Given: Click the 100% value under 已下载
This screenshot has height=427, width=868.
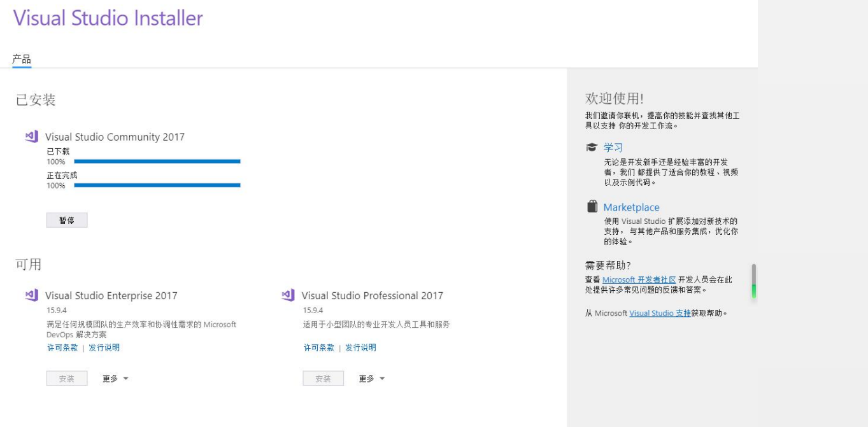Looking at the screenshot, I should 56,162.
